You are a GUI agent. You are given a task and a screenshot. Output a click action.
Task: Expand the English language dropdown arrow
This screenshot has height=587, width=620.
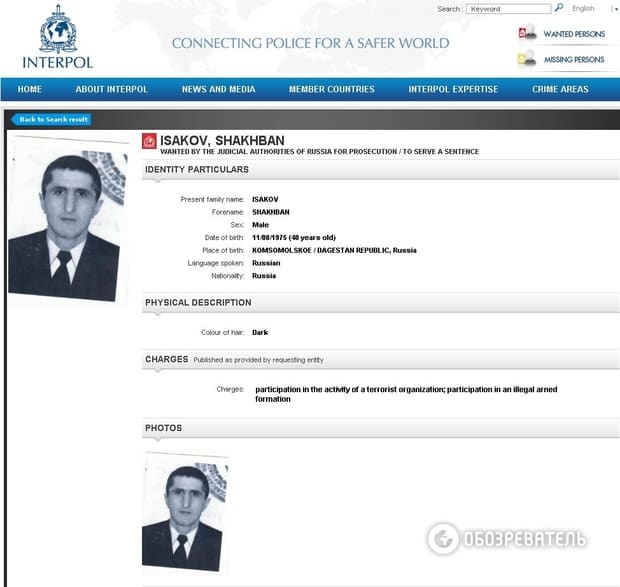[x=615, y=9]
